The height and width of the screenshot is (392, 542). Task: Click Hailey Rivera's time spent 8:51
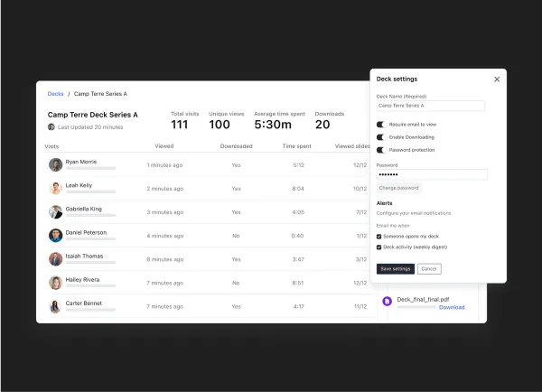tap(297, 283)
